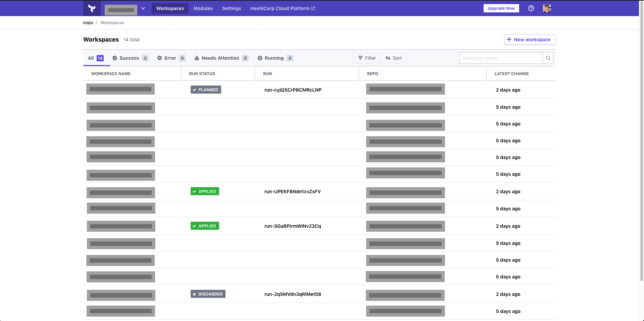Viewport: 644px width, 321px height.
Task: Click the search magnifier icon
Action: pyautogui.click(x=548, y=58)
